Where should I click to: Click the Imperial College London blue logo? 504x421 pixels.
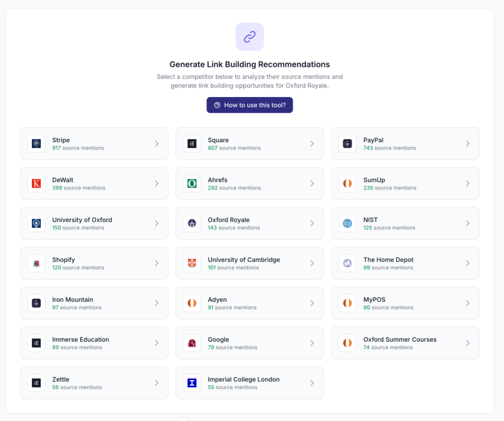(x=192, y=383)
